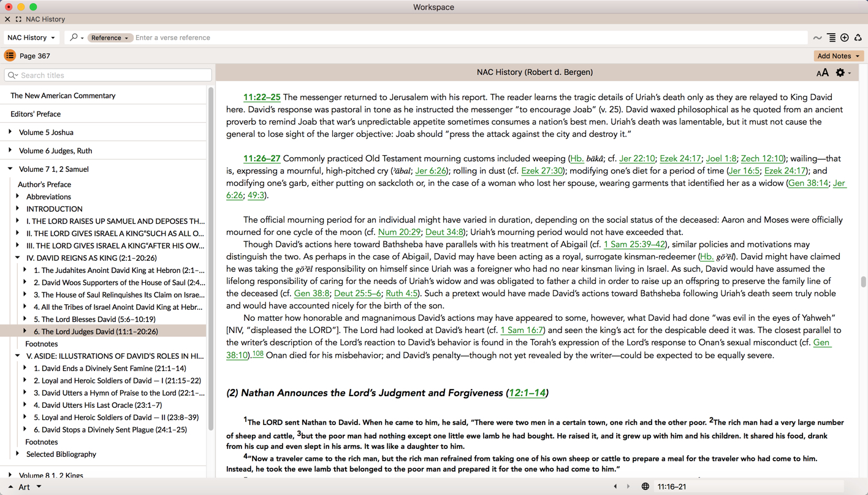Toggle fullscreen icon beside NAC History tab
The width and height of the screenshot is (868, 495).
(18, 19)
